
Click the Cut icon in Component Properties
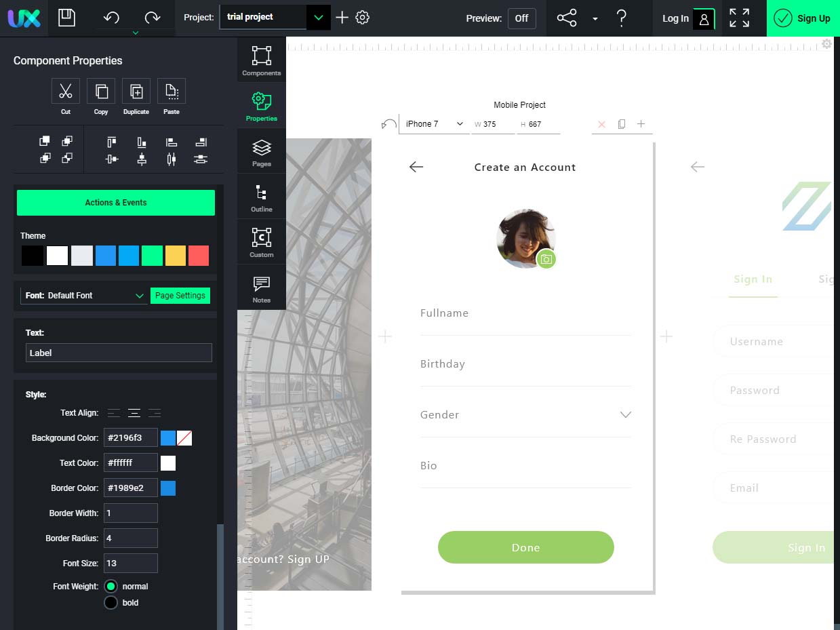[x=65, y=90]
